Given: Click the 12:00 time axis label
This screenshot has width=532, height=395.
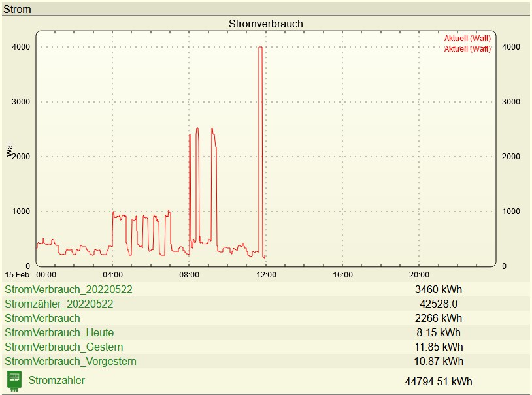Looking at the screenshot, I should click(266, 275).
